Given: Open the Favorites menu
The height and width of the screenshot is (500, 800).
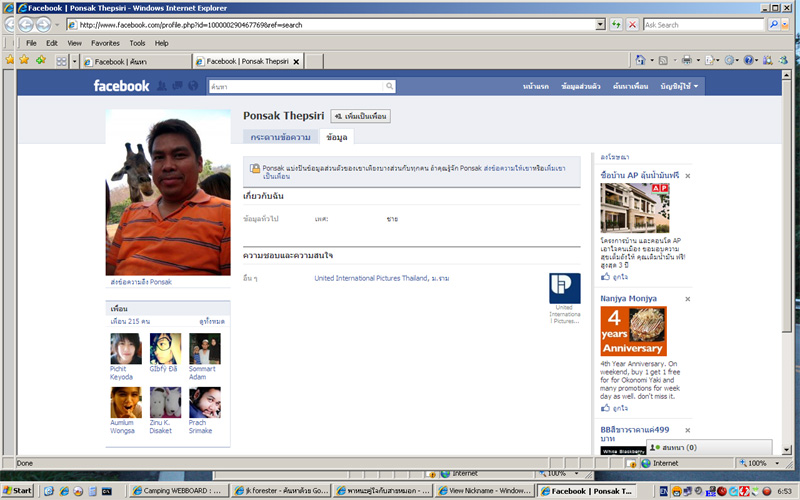Looking at the screenshot, I should point(105,43).
